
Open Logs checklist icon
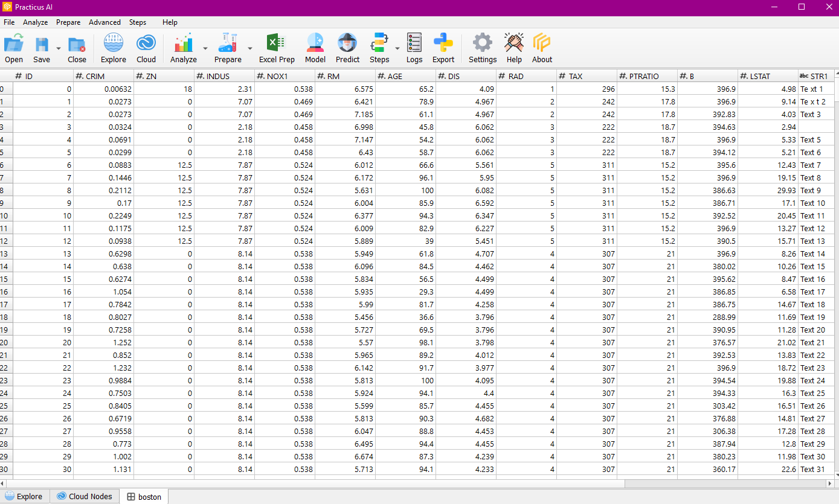coord(414,44)
